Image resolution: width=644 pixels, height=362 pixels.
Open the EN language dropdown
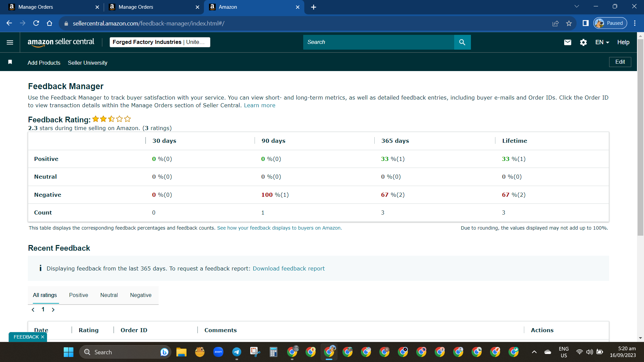(x=602, y=42)
